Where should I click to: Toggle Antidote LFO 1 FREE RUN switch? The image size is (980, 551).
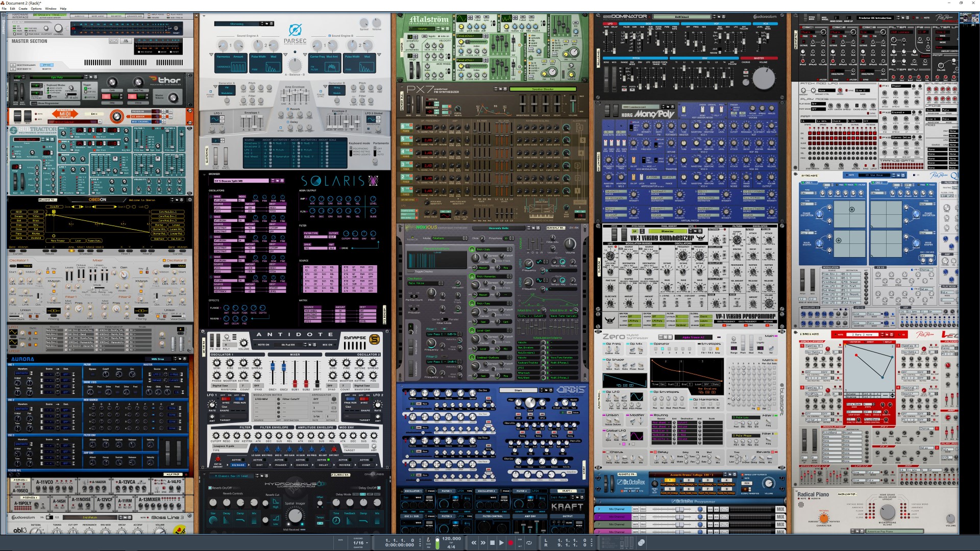pos(239,399)
